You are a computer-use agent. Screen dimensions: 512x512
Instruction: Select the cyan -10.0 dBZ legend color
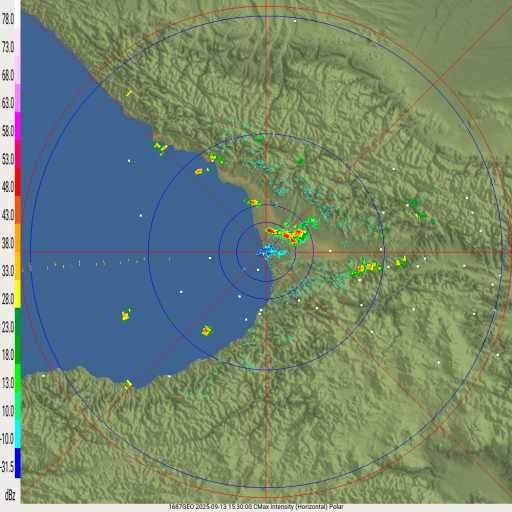tap(18, 434)
